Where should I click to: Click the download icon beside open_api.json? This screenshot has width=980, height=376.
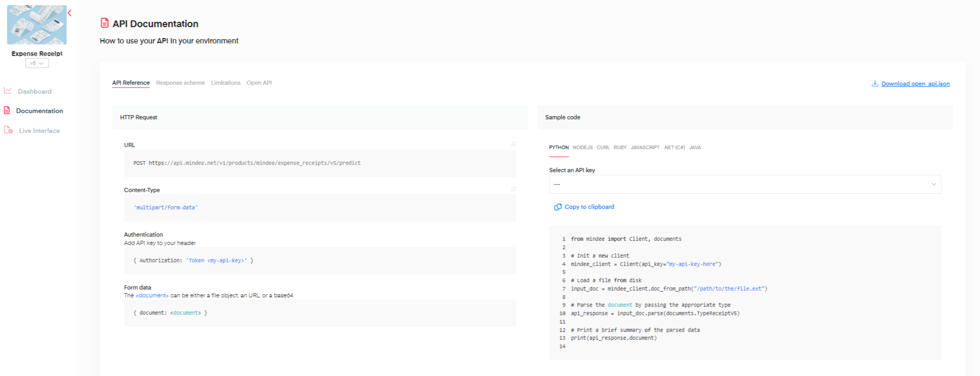pyautogui.click(x=874, y=84)
